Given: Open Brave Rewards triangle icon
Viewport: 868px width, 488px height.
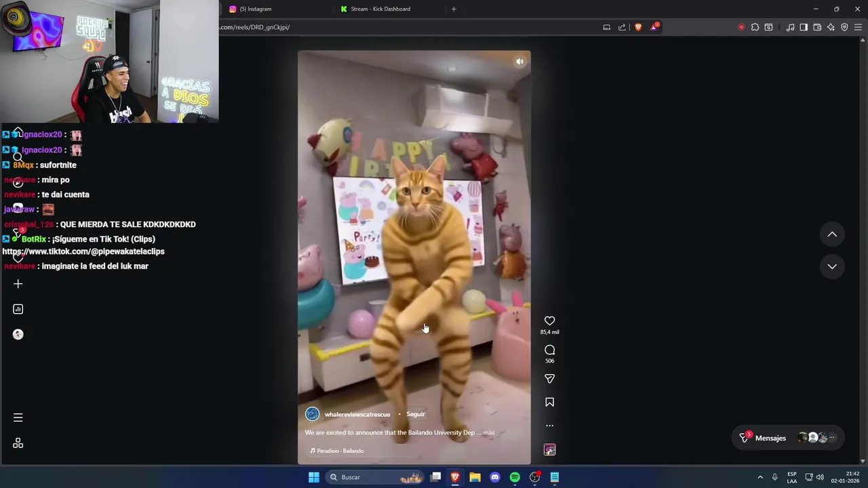Looking at the screenshot, I should 654,27.
